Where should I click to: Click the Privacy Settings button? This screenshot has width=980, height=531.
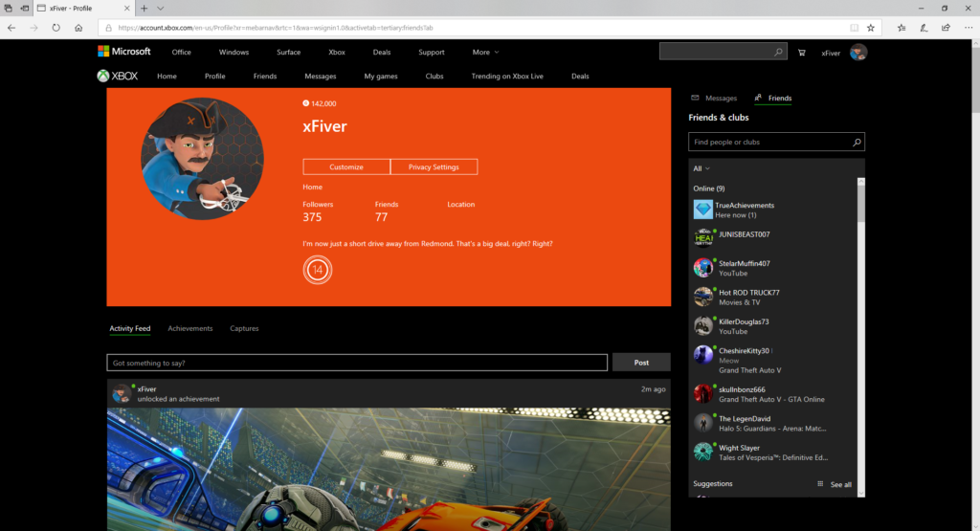coord(434,166)
